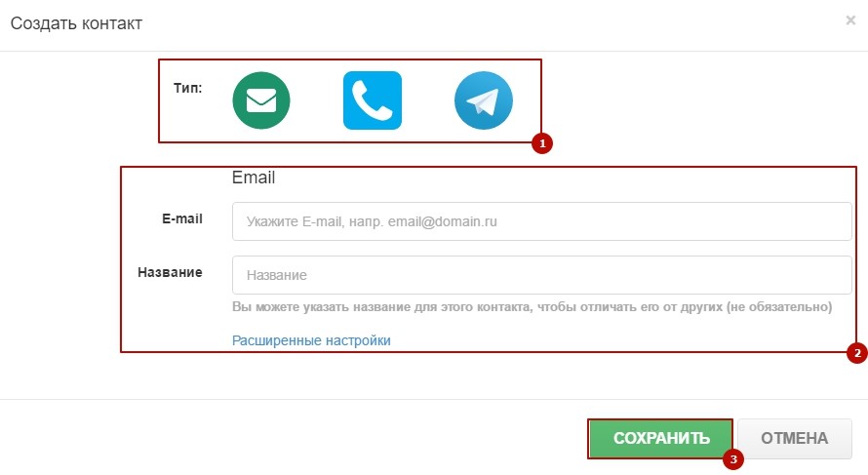Click the gray hint text beginning Вы можете указать
Screen dimensions: 868x475
tap(532, 306)
